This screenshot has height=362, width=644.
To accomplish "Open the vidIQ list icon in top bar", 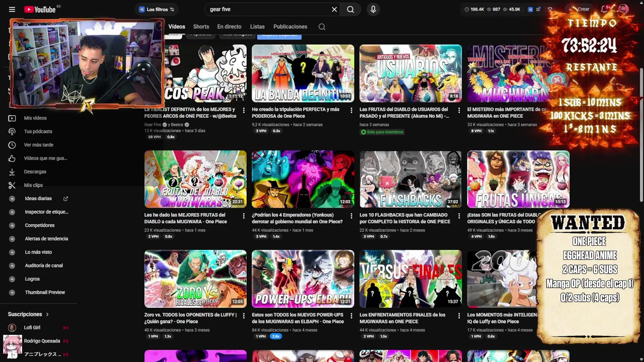I will pos(539,9).
